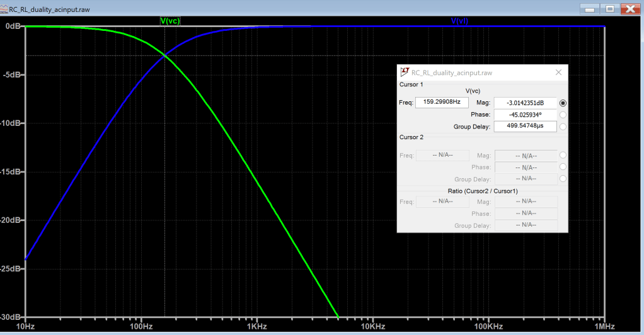
Task: Click Cursor 1 Freq input field
Action: [x=442, y=103]
